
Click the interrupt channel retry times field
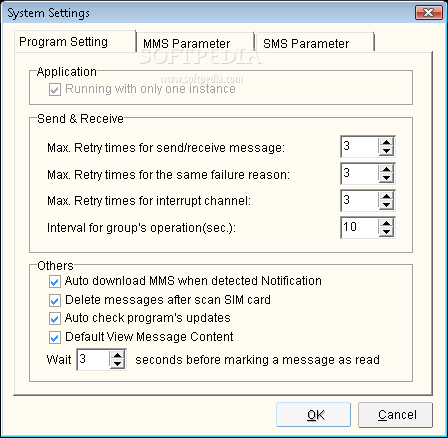[360, 201]
